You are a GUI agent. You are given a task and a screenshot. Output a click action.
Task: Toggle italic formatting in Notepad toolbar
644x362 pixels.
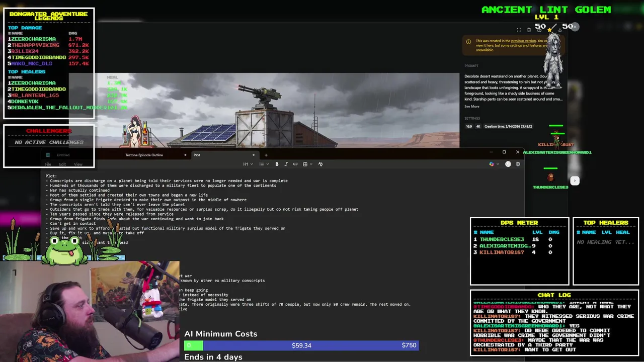click(286, 164)
